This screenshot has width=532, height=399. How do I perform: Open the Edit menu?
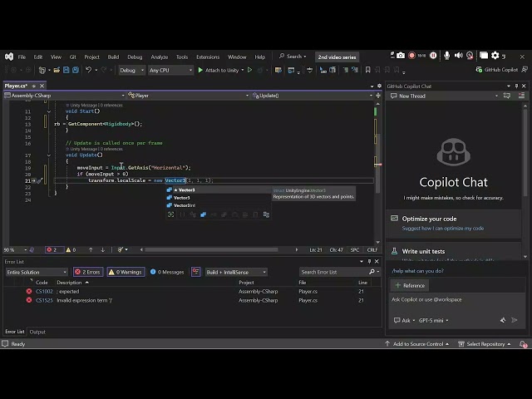click(38, 57)
